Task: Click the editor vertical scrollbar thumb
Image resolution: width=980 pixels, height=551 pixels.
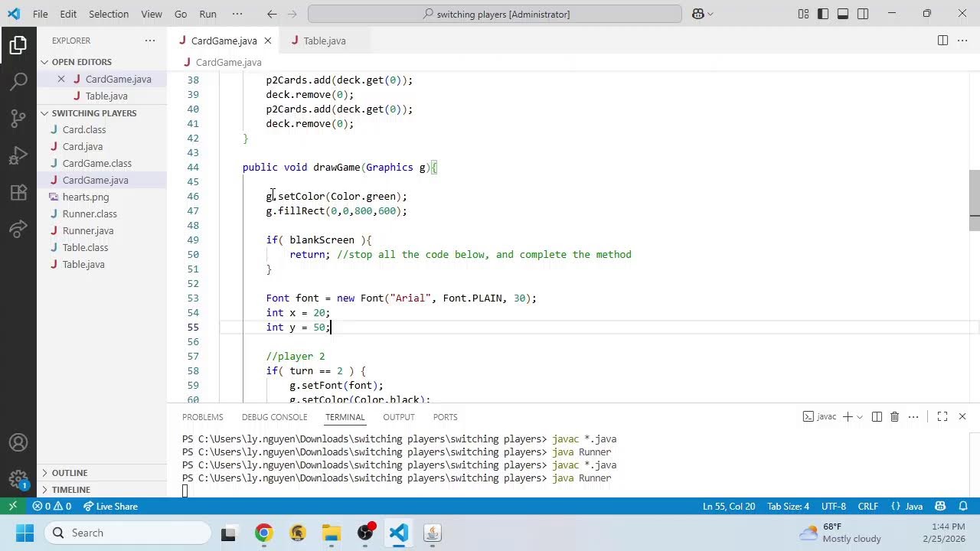Action: coord(974,200)
